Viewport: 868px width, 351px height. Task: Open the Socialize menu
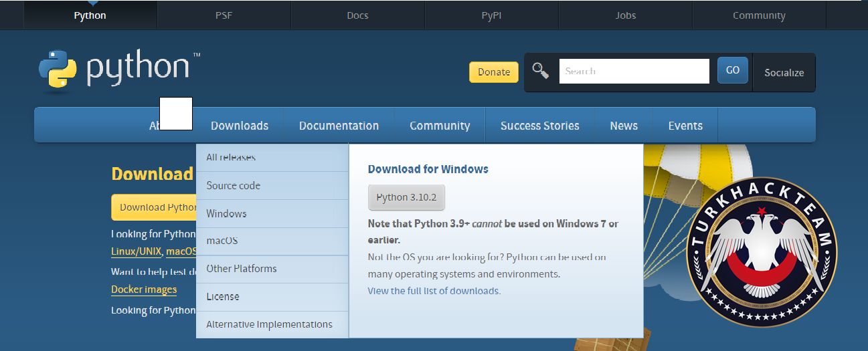pos(784,72)
